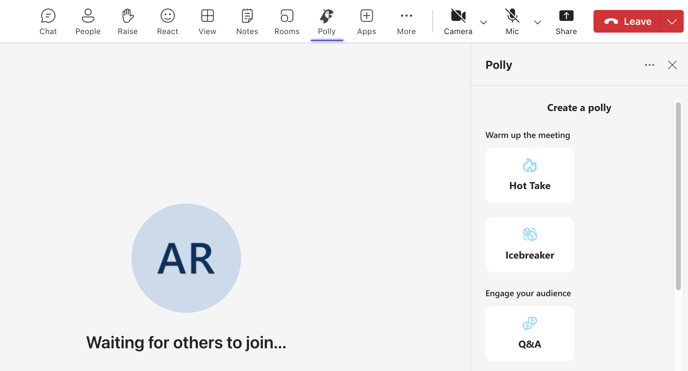Open the Chat panel

click(48, 21)
